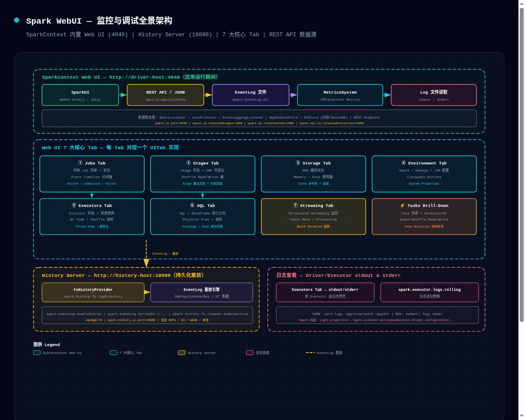Select the FsHistoryProvider box
Screen dimensions: 525x420
tap(93, 292)
